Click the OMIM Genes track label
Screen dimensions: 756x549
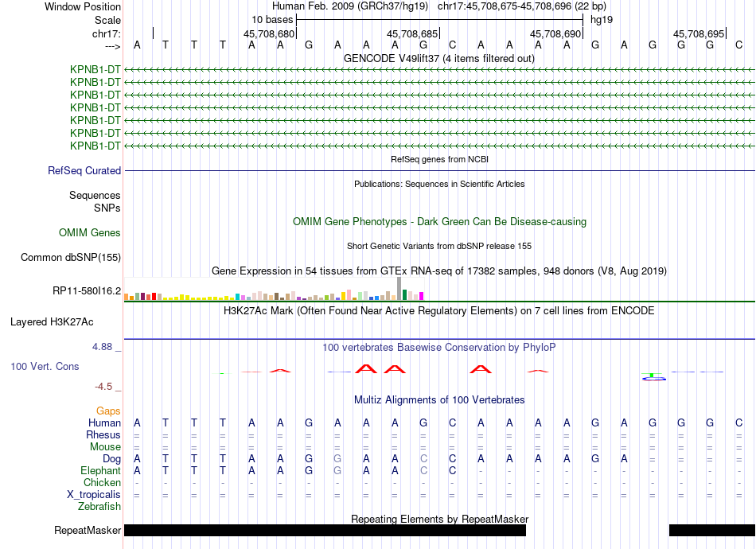click(90, 233)
